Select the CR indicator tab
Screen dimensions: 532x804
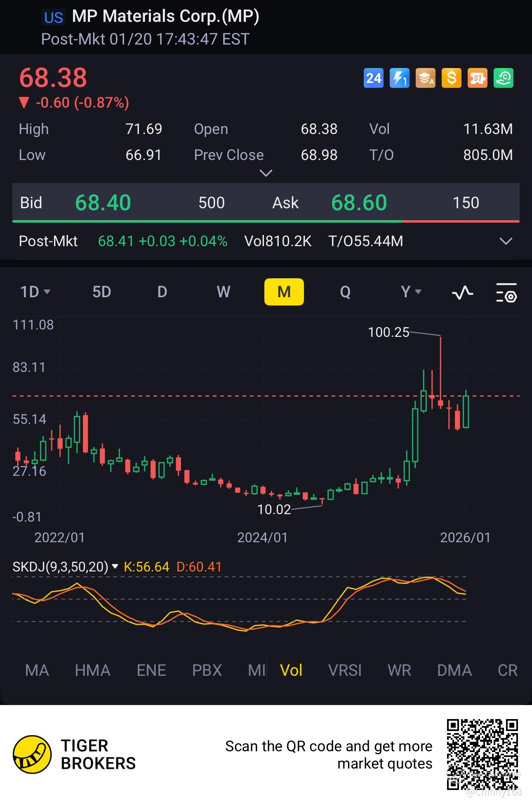(x=508, y=670)
